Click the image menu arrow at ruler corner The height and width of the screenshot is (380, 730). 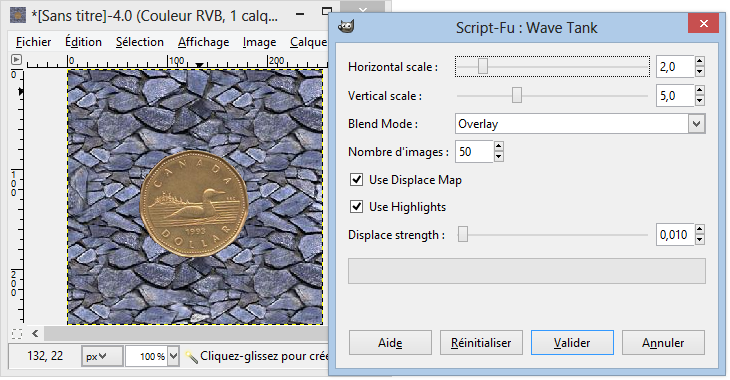coord(16,60)
